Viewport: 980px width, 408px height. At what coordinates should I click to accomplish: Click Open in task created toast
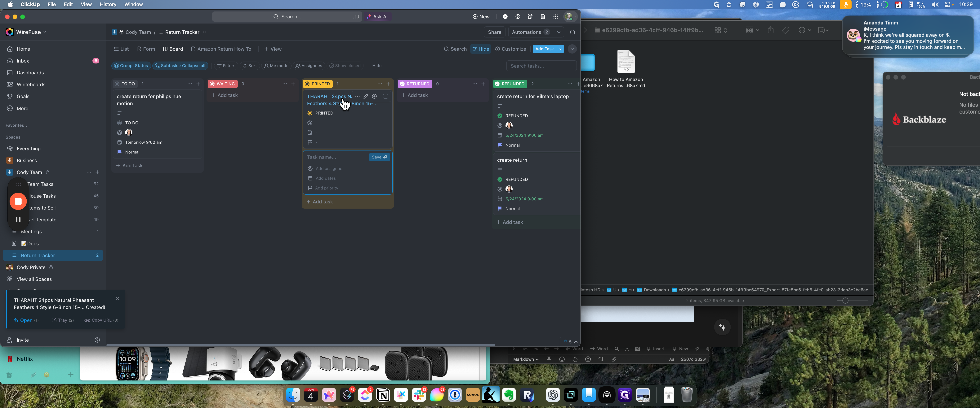coord(26,321)
